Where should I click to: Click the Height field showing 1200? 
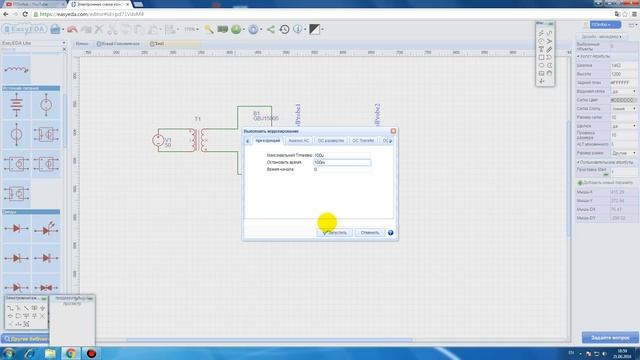coord(624,74)
